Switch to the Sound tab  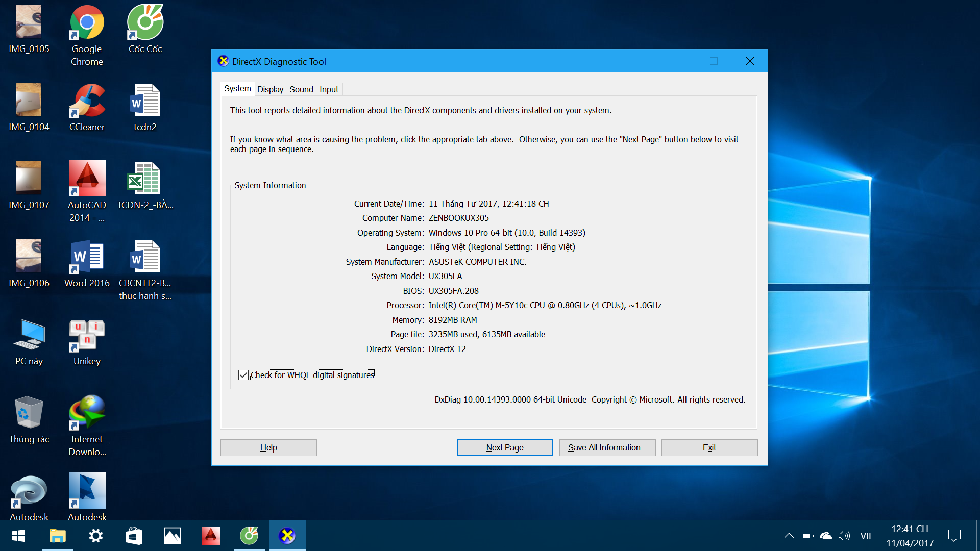point(301,89)
